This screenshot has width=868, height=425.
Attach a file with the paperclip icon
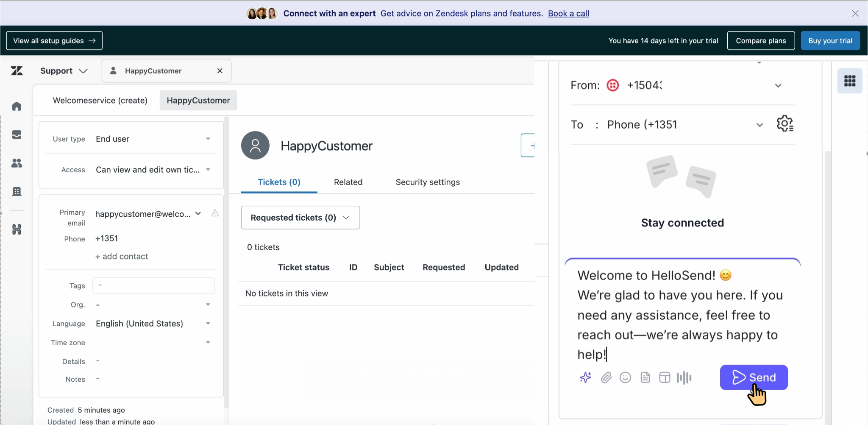coord(606,377)
